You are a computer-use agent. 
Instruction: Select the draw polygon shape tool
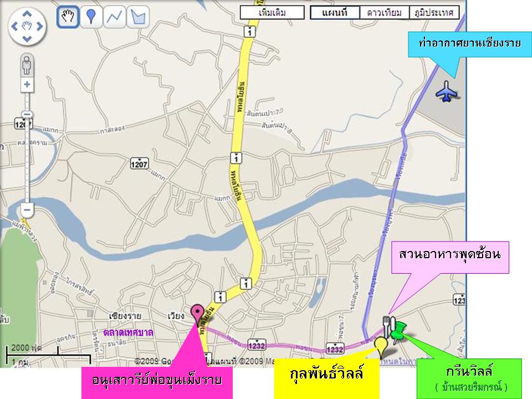click(138, 17)
